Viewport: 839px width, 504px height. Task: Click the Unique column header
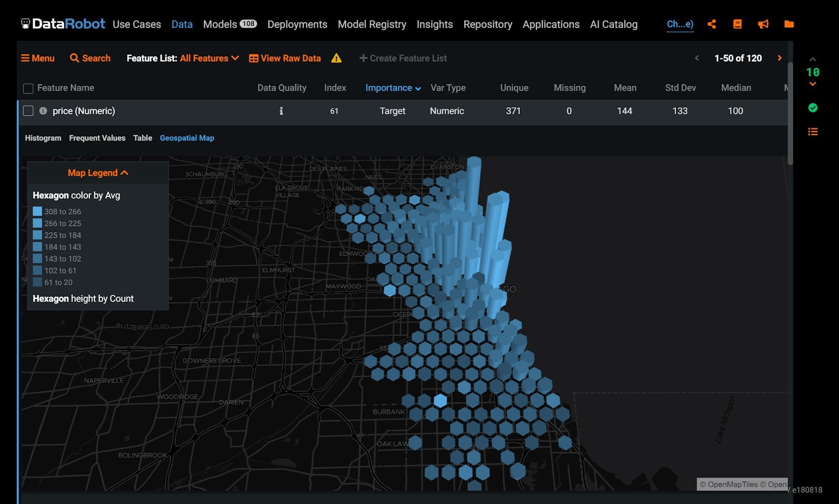(514, 88)
